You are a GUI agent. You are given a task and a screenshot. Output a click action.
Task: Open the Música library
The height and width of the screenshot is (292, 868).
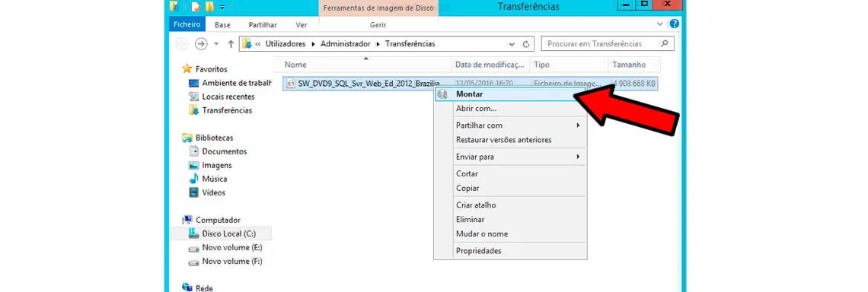pyautogui.click(x=214, y=179)
